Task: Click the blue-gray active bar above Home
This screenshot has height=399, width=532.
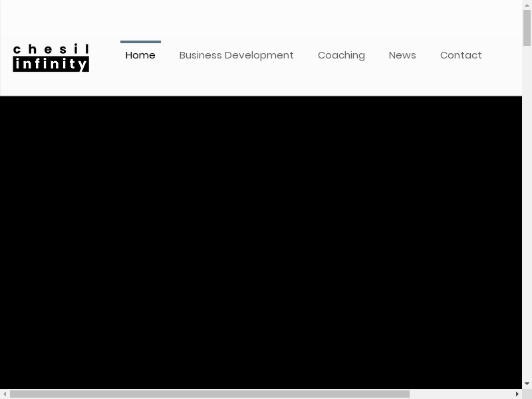Action: coord(140,42)
